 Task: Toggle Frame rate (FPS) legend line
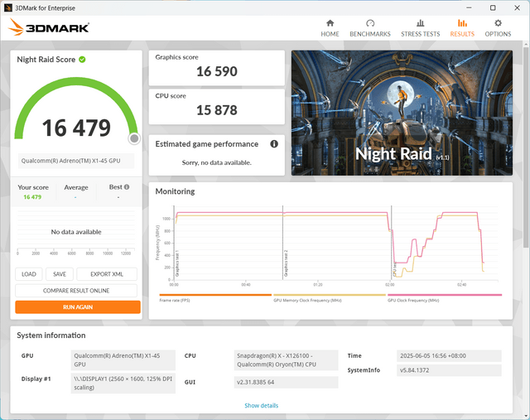[x=215, y=295]
